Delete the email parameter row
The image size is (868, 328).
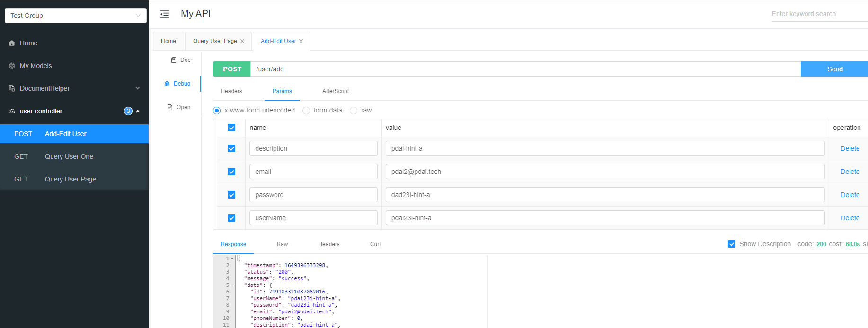coord(850,172)
